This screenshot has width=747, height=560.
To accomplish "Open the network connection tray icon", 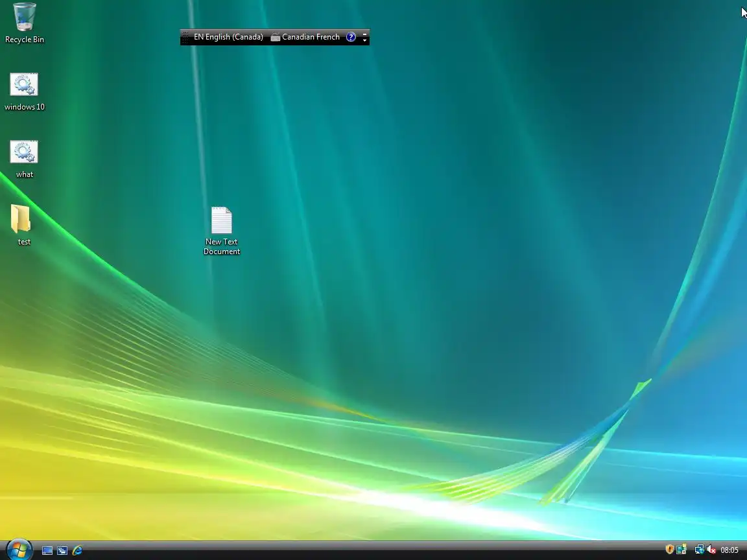I will tap(699, 550).
